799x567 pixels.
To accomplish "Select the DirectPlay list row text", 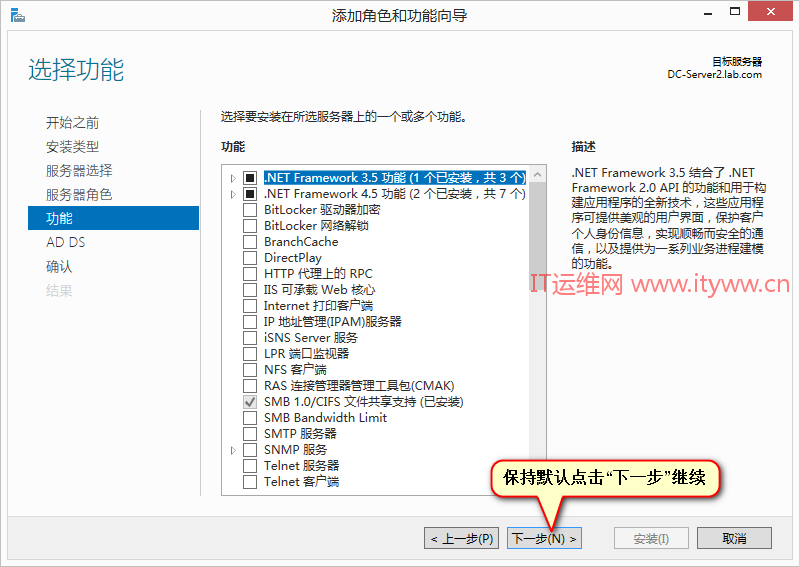I will click(293, 258).
